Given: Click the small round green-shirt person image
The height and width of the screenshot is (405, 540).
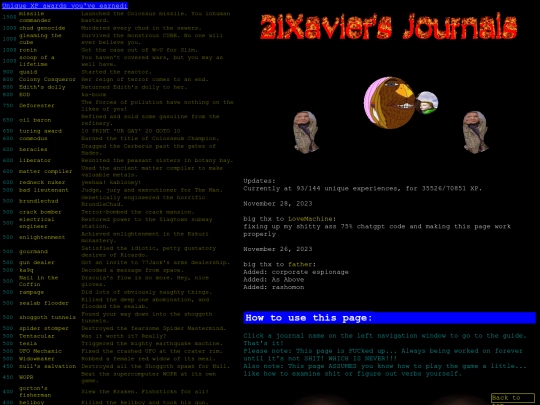Looking at the screenshot, I should [x=427, y=103].
